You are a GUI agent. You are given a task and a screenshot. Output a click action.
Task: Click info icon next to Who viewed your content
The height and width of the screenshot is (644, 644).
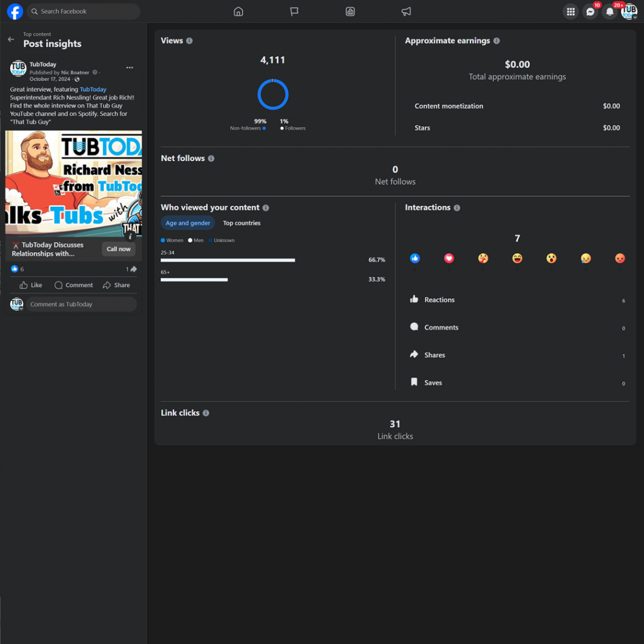point(266,208)
